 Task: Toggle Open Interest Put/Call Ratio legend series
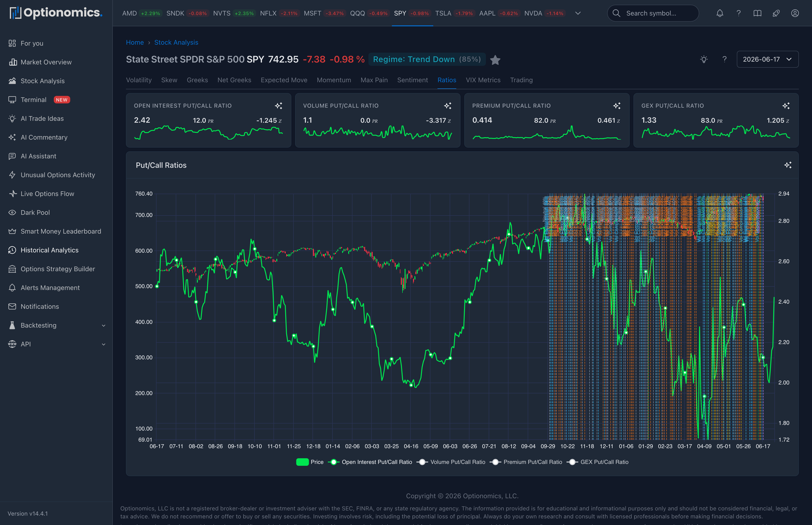370,462
